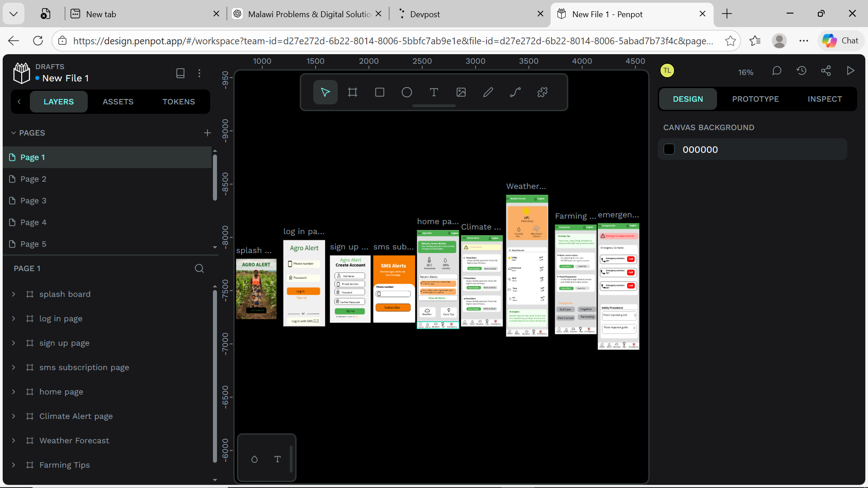The image size is (868, 488).
Task: Expand the log in page layer
Action: coord(14,319)
